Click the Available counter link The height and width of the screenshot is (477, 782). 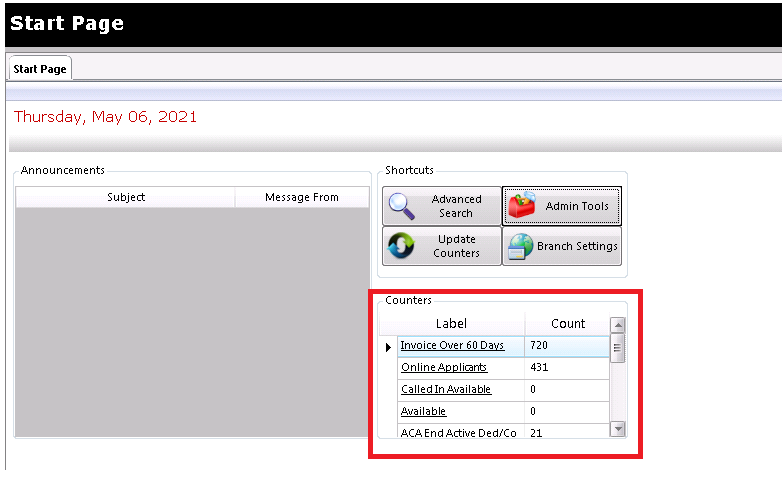tap(423, 411)
